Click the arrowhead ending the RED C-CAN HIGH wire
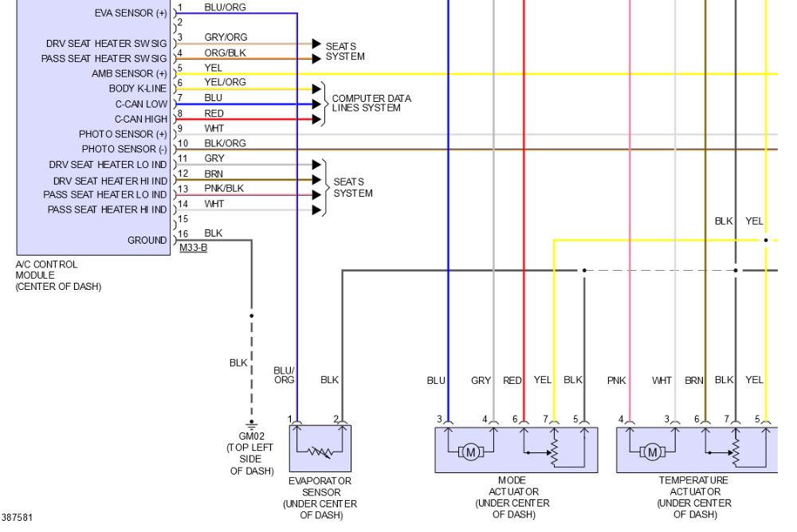797x532 pixels. (317, 119)
